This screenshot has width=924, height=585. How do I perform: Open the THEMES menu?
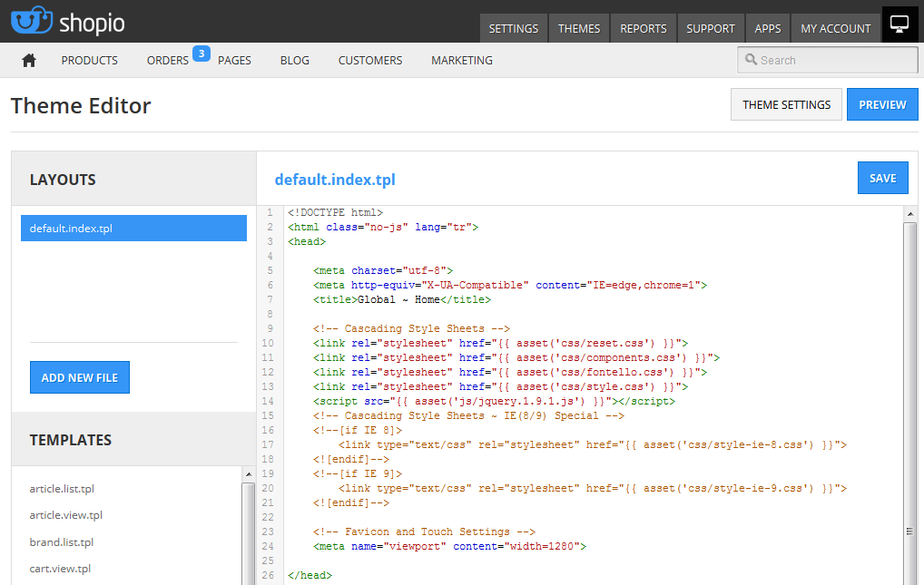(x=579, y=28)
